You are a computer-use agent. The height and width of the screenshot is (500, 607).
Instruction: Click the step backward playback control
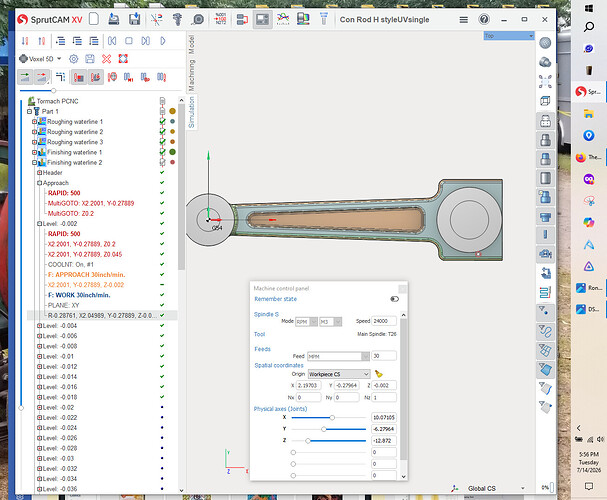pyautogui.click(x=112, y=41)
